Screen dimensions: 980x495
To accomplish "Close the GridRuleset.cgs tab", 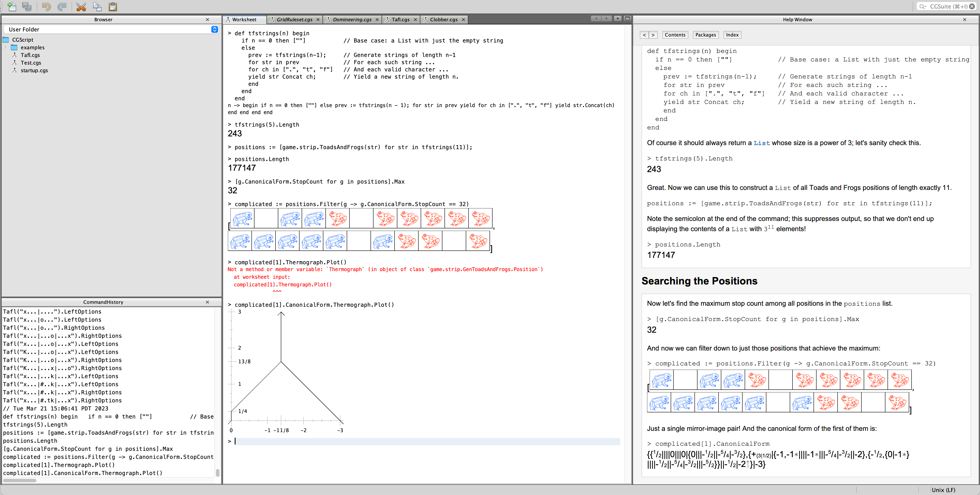I will coord(318,19).
